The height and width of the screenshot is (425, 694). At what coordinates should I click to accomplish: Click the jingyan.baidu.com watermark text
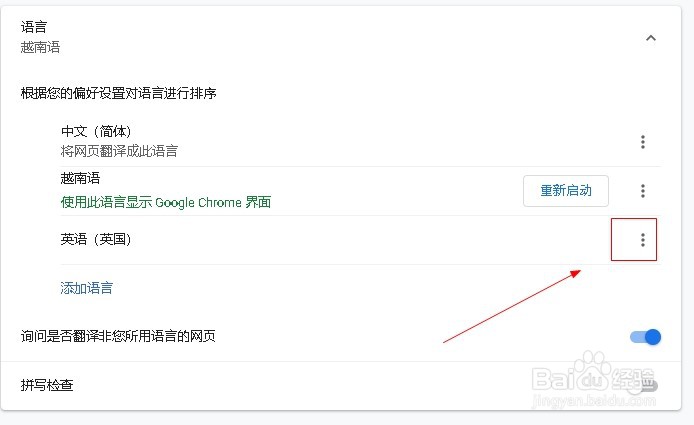(x=591, y=398)
